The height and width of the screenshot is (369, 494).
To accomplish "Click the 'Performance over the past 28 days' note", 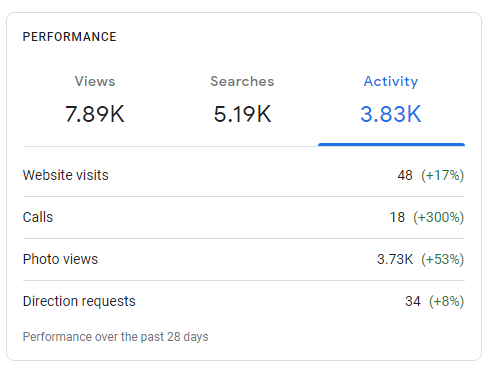I will click(116, 337).
